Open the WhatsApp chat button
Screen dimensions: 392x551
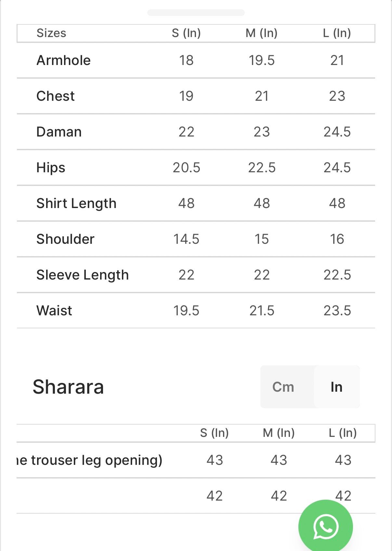coord(325,526)
